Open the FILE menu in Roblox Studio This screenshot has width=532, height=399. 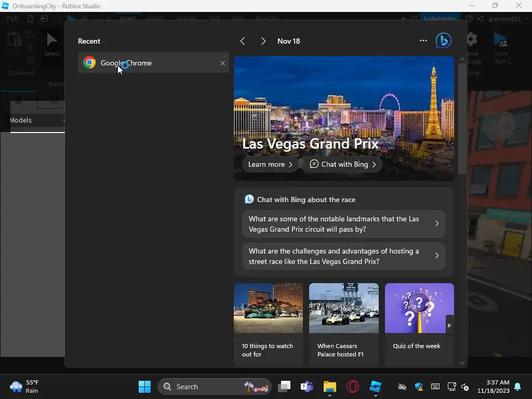12,19
